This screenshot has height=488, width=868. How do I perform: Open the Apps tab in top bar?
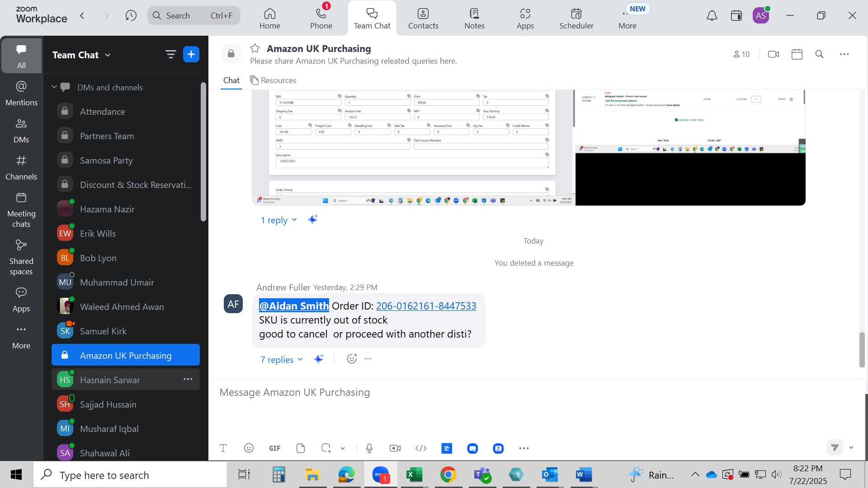point(525,19)
